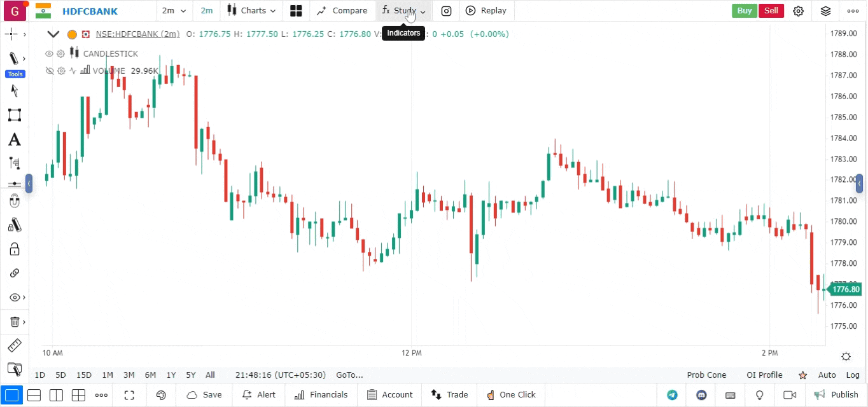The height and width of the screenshot is (407, 868).
Task: Toggle Auto scale on price axis
Action: (827, 375)
